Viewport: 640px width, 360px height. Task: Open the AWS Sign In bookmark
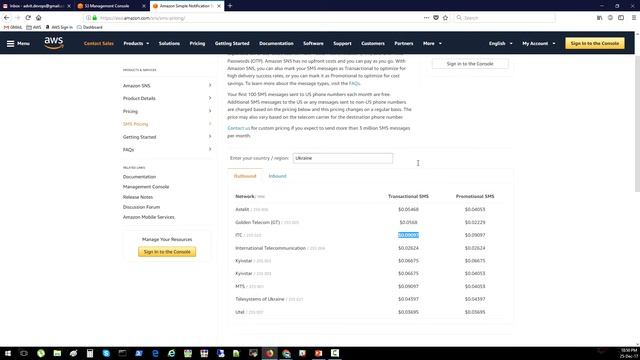click(x=59, y=27)
